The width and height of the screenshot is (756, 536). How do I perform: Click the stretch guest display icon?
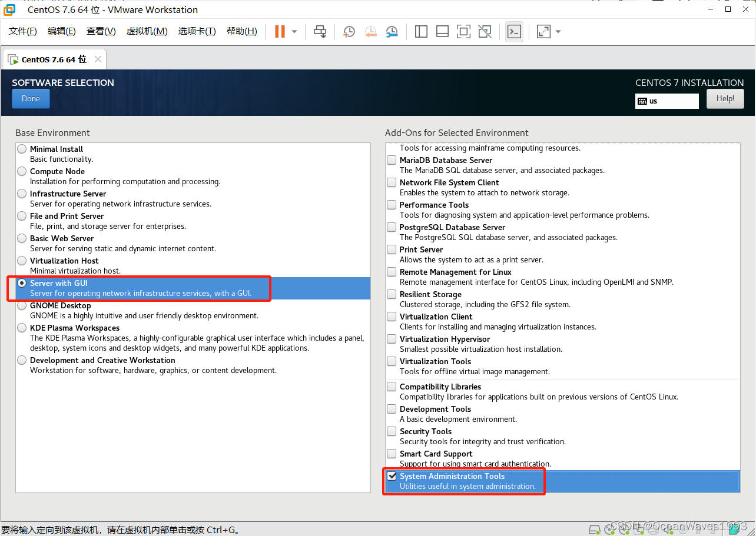pyautogui.click(x=543, y=31)
